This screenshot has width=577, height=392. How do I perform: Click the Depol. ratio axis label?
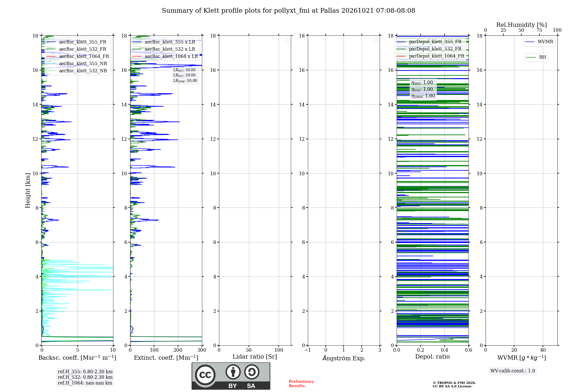pyautogui.click(x=432, y=357)
